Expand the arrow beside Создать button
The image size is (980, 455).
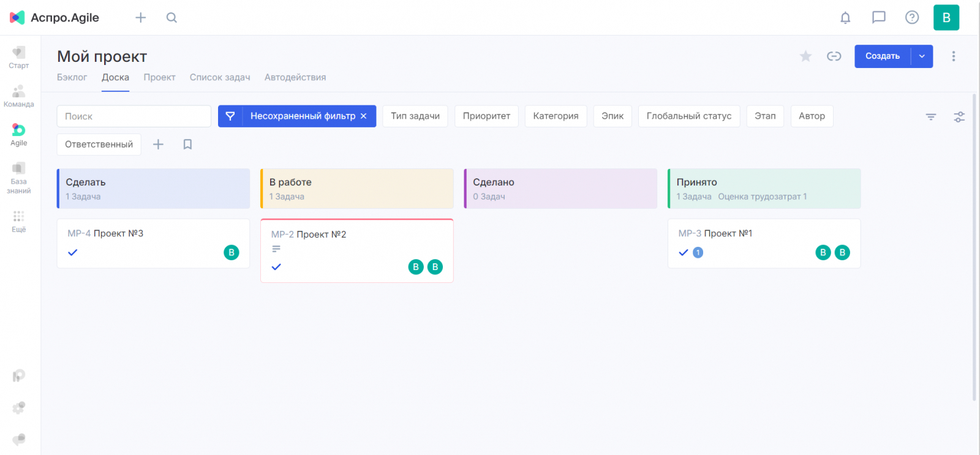[x=922, y=56]
